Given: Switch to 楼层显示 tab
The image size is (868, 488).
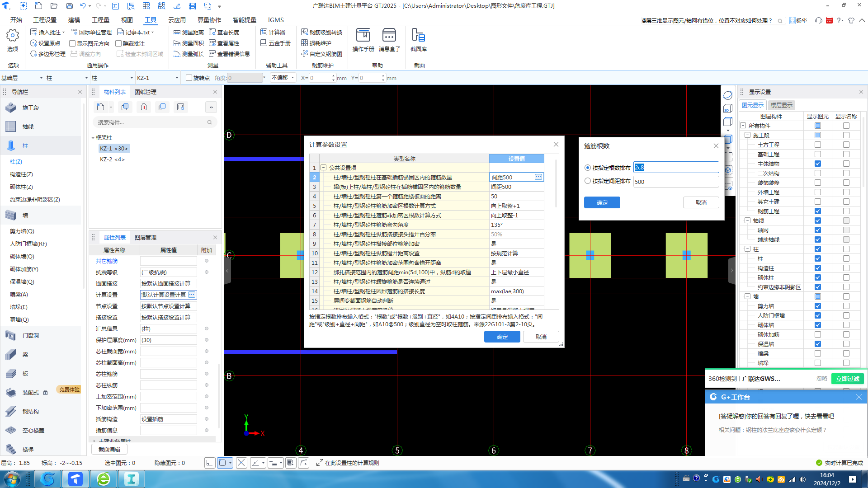Looking at the screenshot, I should [781, 105].
